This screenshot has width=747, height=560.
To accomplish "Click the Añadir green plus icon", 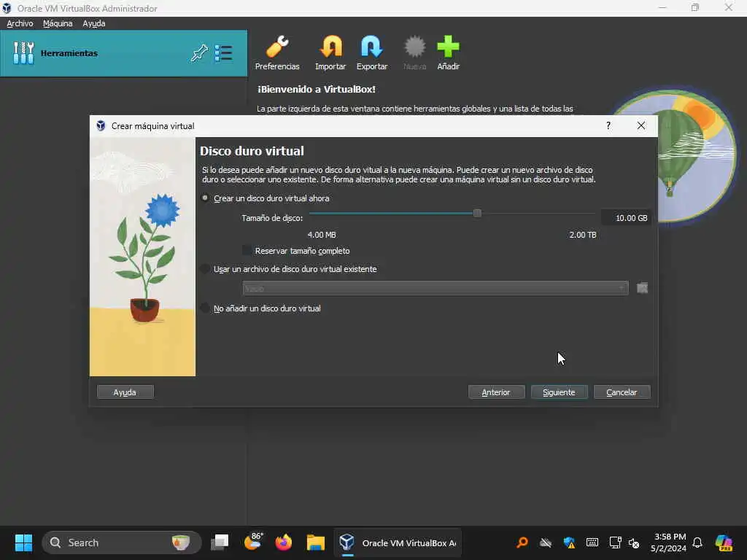I will point(449,47).
